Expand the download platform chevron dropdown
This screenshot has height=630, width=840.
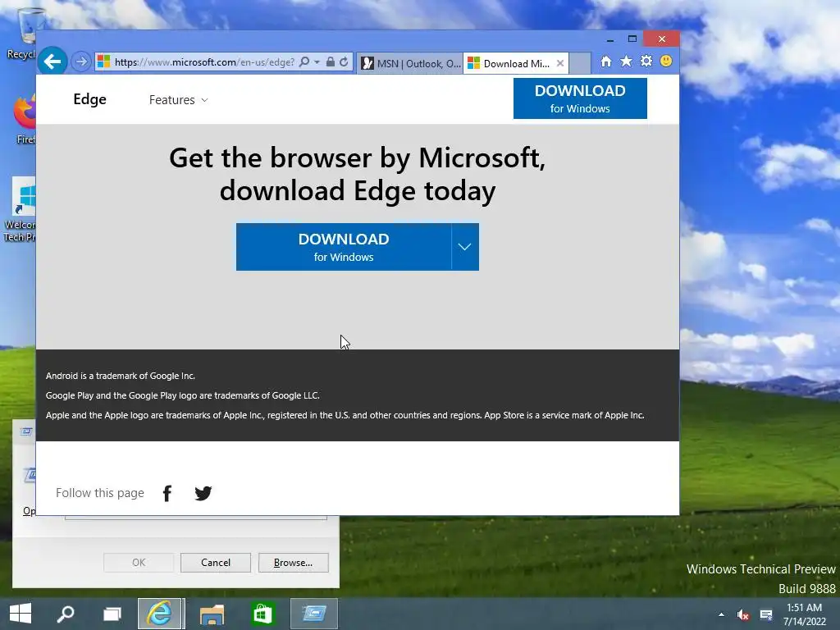click(x=465, y=247)
